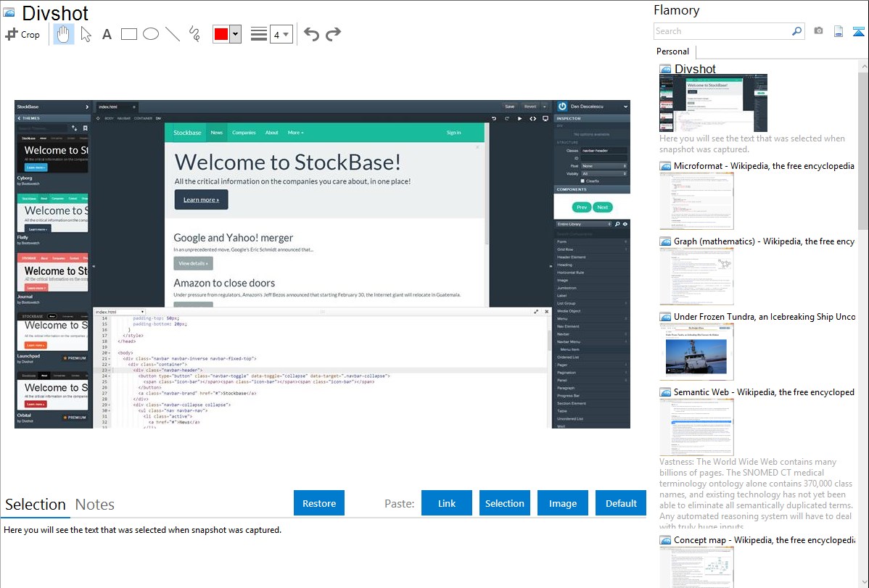Click the Learn more button under Welcome heading
The width and height of the screenshot is (869, 588).
(201, 199)
